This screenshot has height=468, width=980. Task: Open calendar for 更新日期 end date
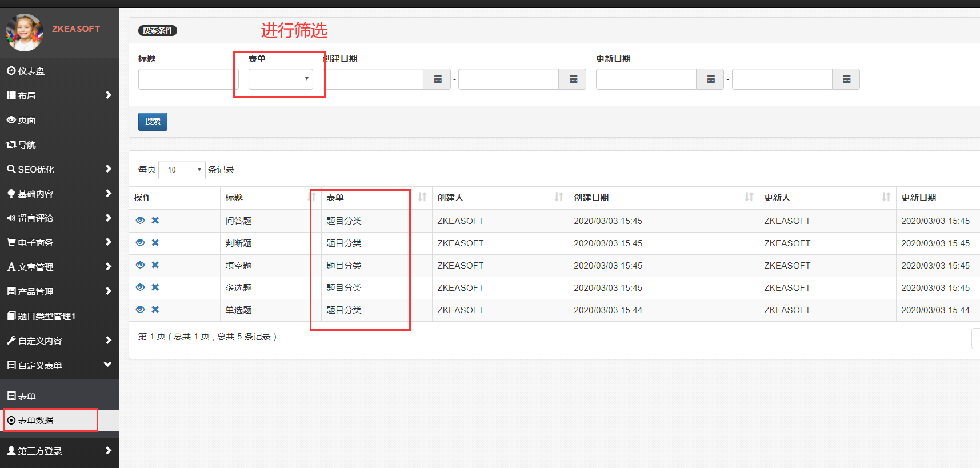pyautogui.click(x=846, y=79)
